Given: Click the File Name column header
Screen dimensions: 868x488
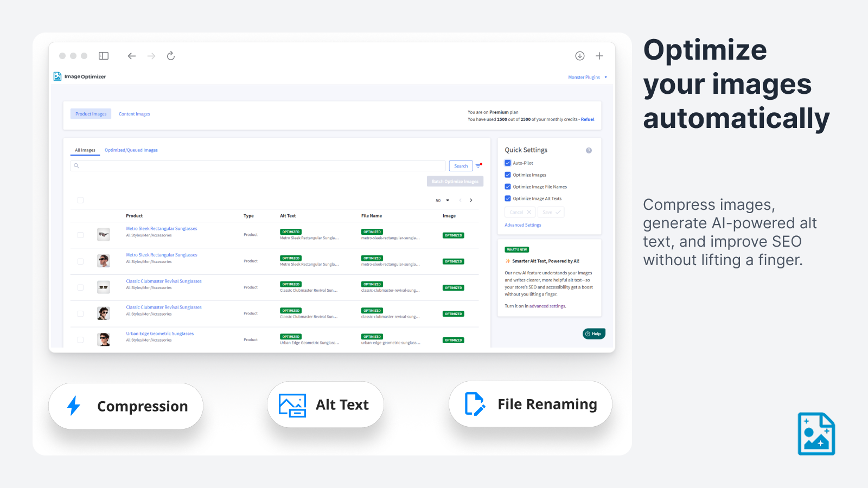Looking at the screenshot, I should coord(372,216).
